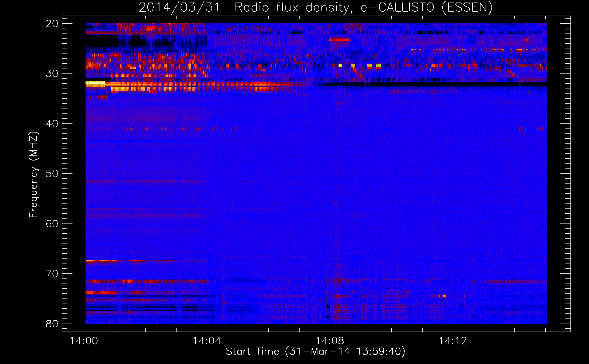Click the '14:08' time tick label
The width and height of the screenshot is (589, 364).
330,341
